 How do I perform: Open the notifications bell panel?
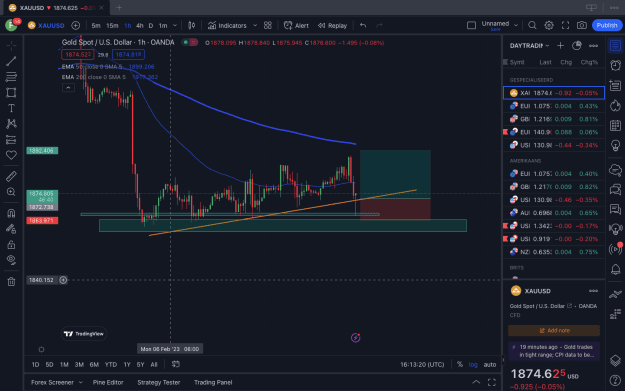(x=615, y=270)
